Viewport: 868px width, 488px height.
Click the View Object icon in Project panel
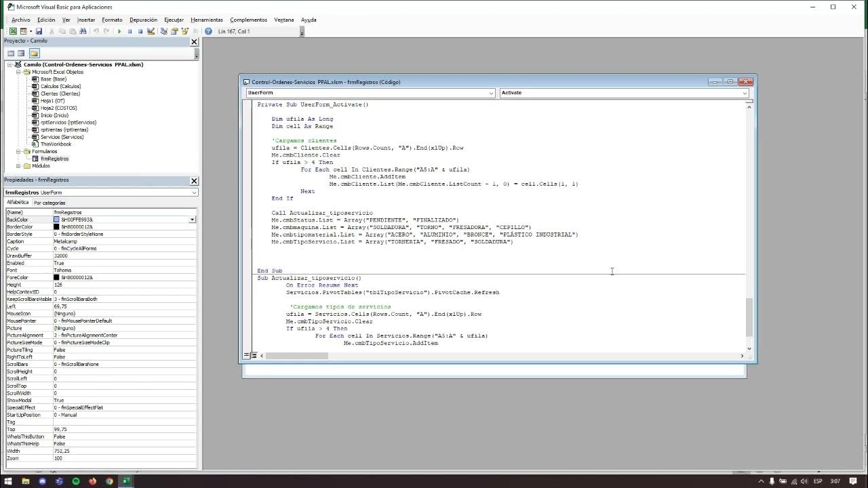[x=22, y=54]
